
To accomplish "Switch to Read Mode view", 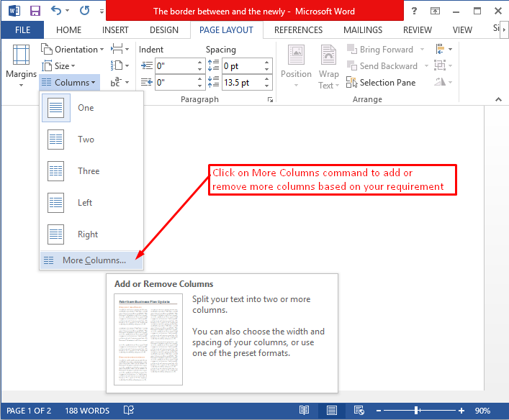I will [x=304, y=411].
